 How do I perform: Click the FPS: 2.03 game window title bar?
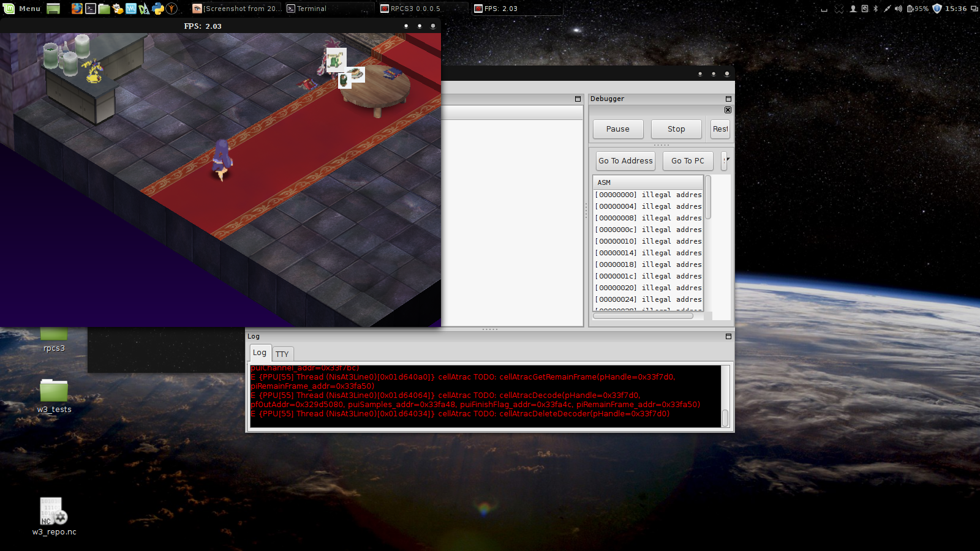(221, 26)
